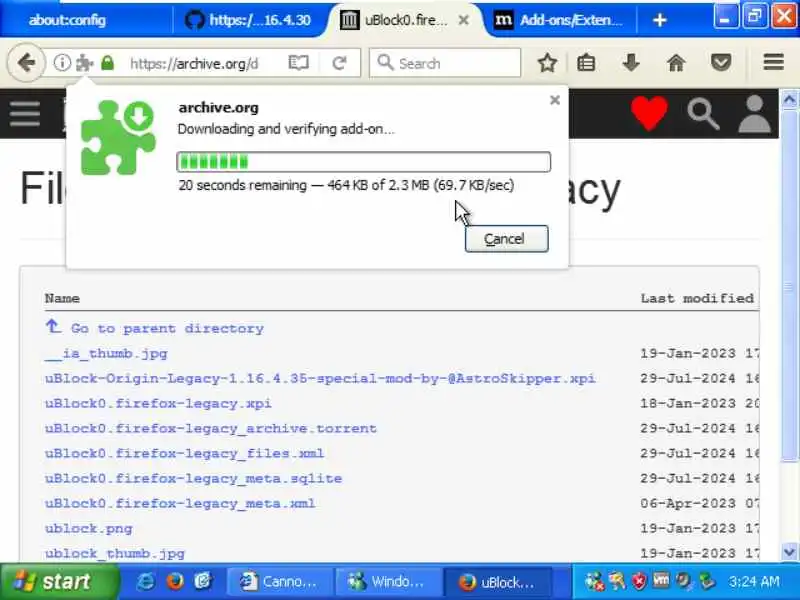Click the green padlock security icon
The height and width of the screenshot is (600, 800).
107,63
